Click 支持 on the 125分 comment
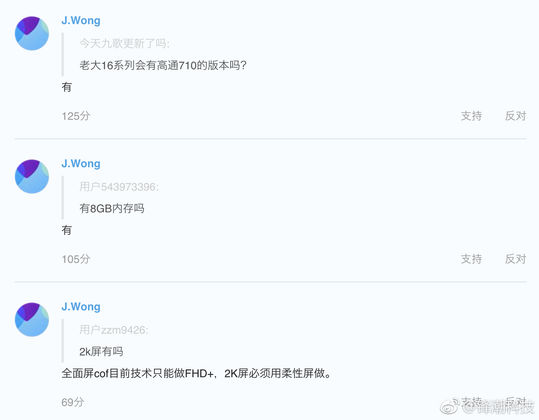Screen dimensions: 539x420 pos(471,116)
